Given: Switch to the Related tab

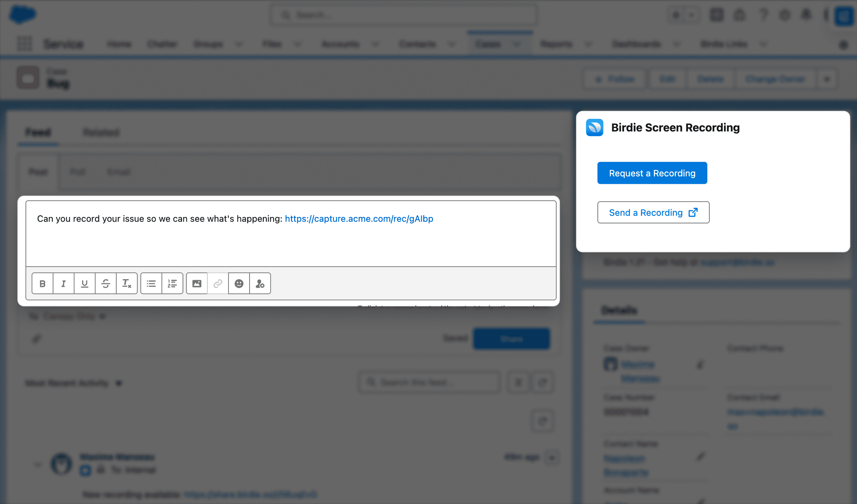Looking at the screenshot, I should point(101,132).
